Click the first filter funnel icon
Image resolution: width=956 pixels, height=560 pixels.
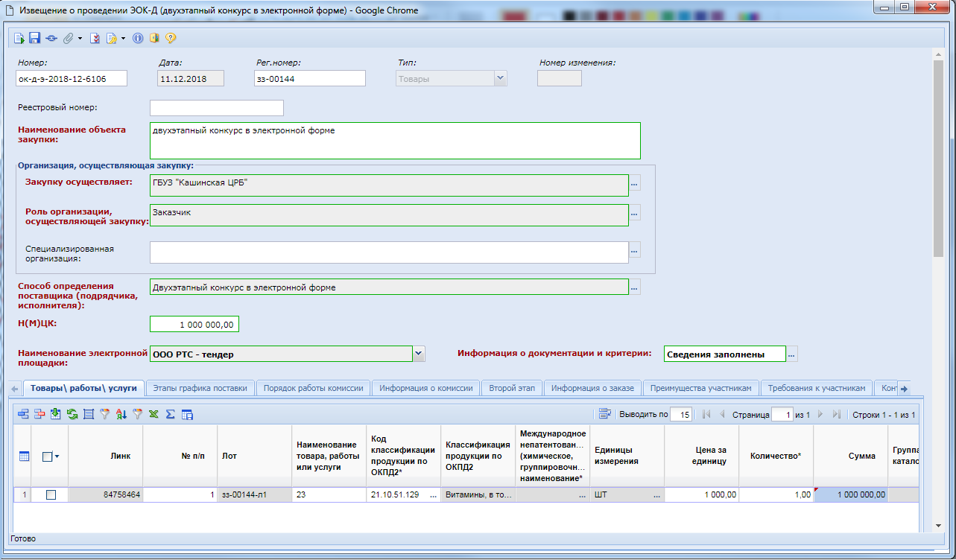(105, 413)
